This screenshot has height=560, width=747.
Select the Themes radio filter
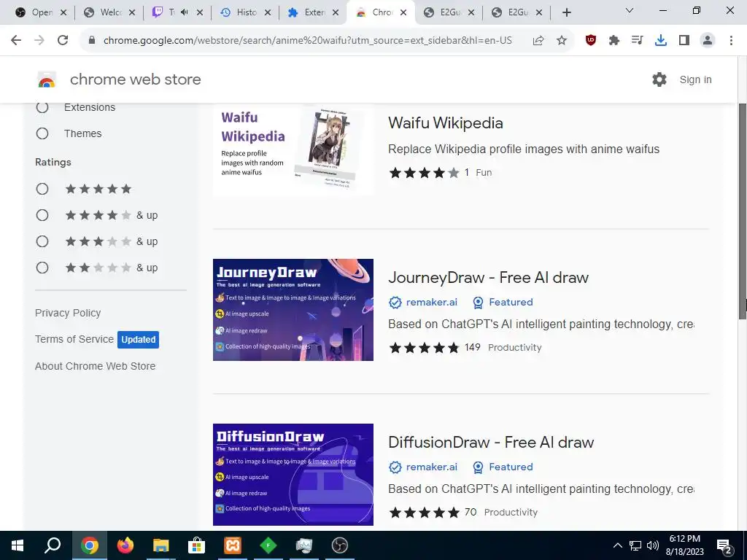[42, 133]
